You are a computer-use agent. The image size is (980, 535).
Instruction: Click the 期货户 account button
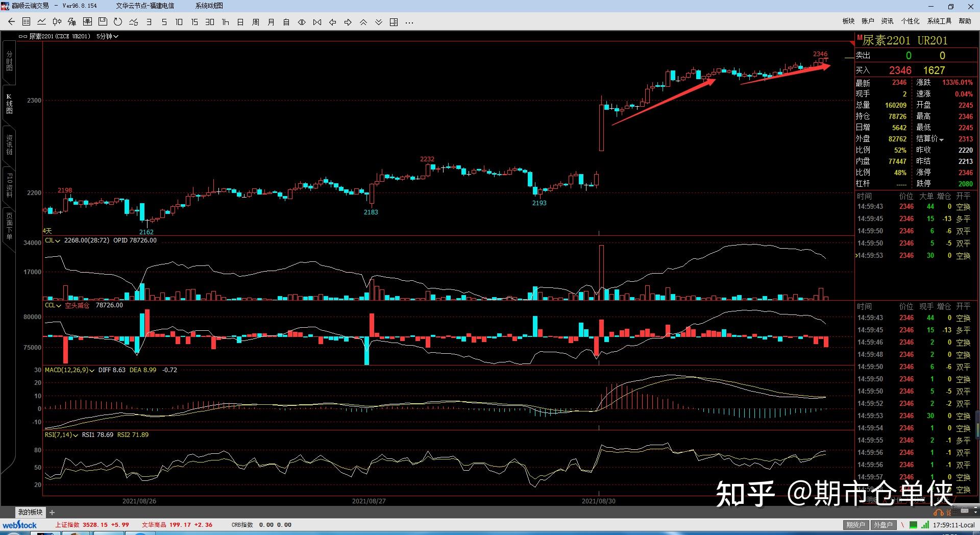pyautogui.click(x=855, y=525)
